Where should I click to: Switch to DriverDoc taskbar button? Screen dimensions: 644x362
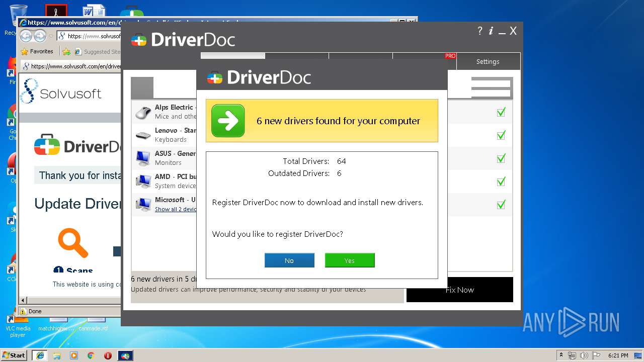pyautogui.click(x=125, y=355)
